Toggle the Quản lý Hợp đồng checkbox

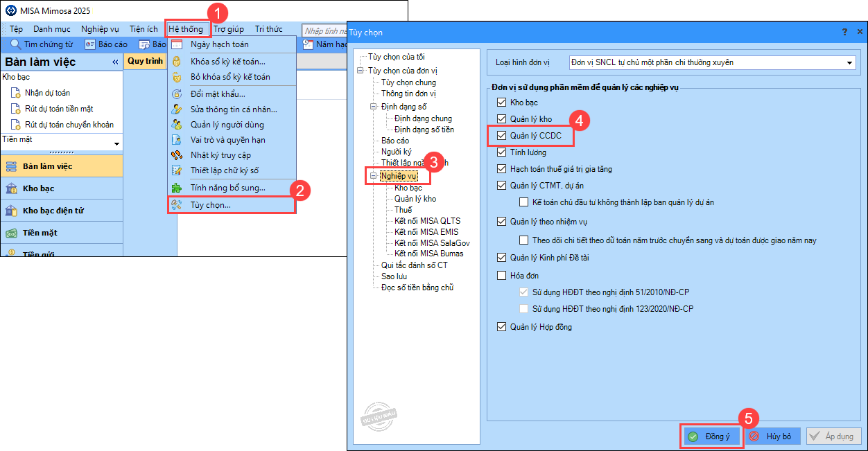coord(502,327)
